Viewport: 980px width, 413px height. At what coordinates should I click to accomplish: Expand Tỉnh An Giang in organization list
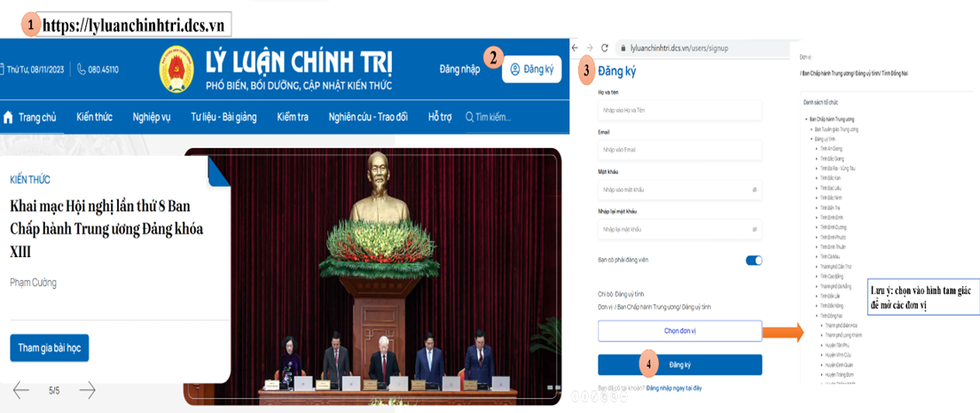pos(815,149)
